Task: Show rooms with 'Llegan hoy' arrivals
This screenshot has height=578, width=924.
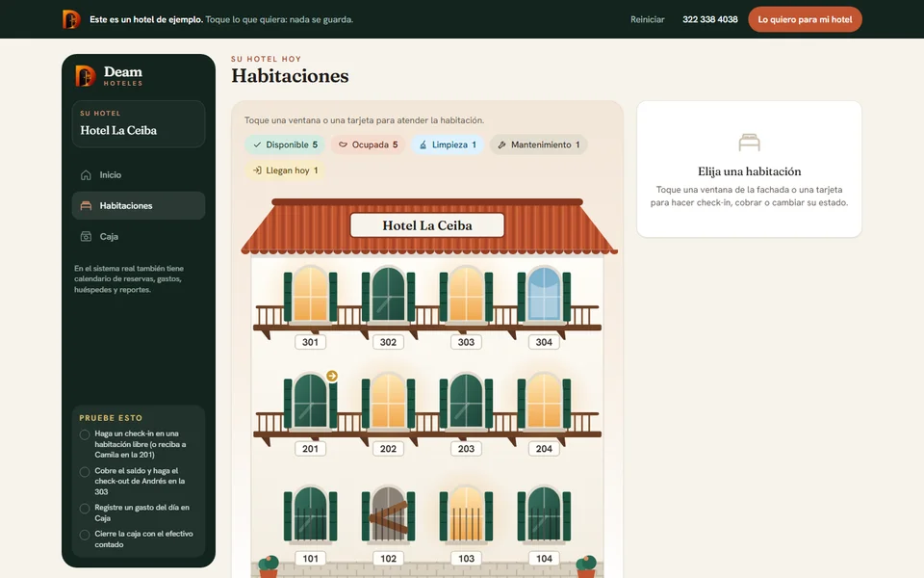Action: (x=285, y=171)
